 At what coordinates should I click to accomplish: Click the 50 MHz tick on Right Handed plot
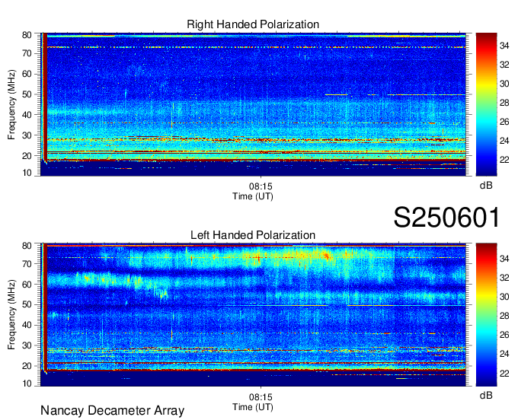pyautogui.click(x=27, y=94)
